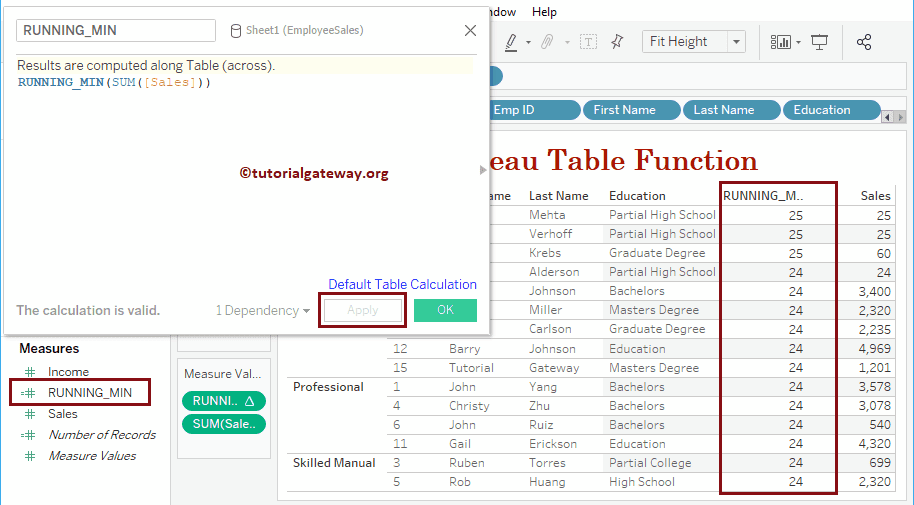This screenshot has height=505, width=914.
Task: Open the Show Me dropdown arrow
Action: [x=798, y=43]
